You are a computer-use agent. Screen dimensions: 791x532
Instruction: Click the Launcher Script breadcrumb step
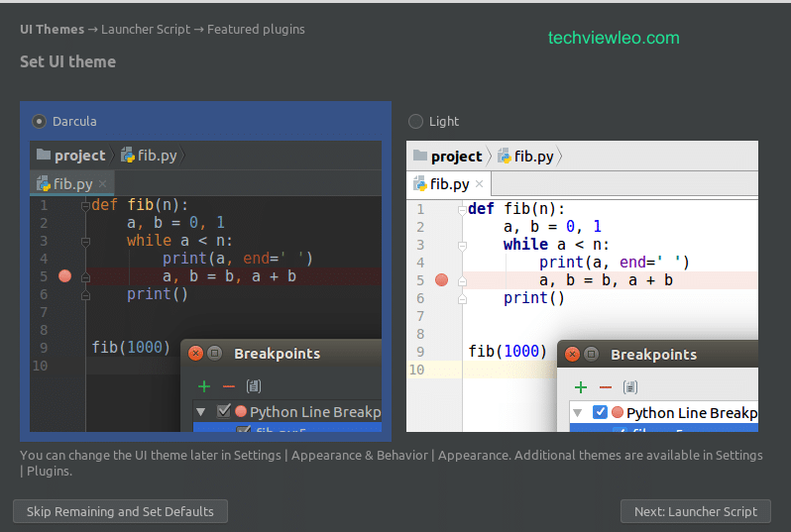[x=146, y=30]
